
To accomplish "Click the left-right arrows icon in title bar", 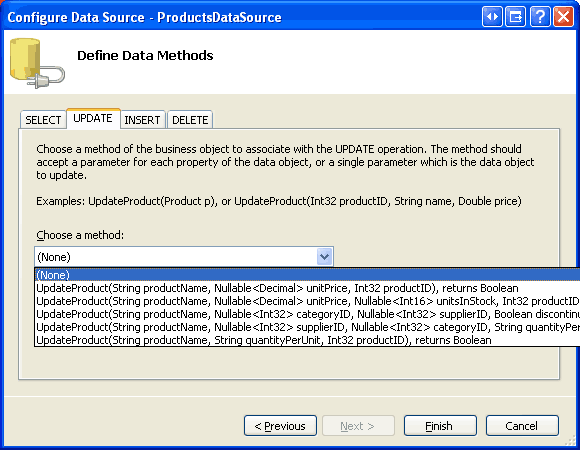I will click(x=492, y=17).
